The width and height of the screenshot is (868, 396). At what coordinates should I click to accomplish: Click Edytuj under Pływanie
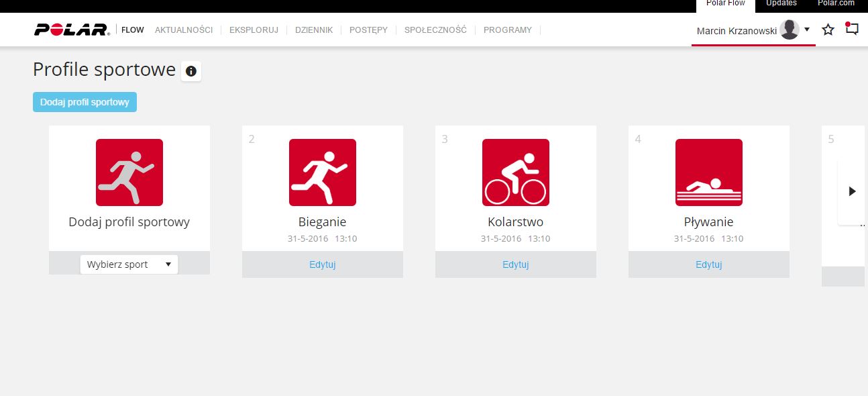tap(709, 264)
